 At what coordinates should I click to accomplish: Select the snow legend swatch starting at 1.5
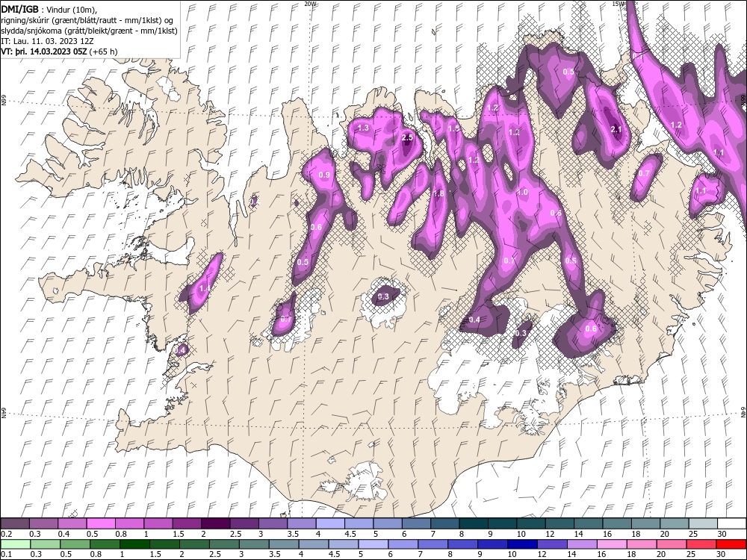coord(187,524)
